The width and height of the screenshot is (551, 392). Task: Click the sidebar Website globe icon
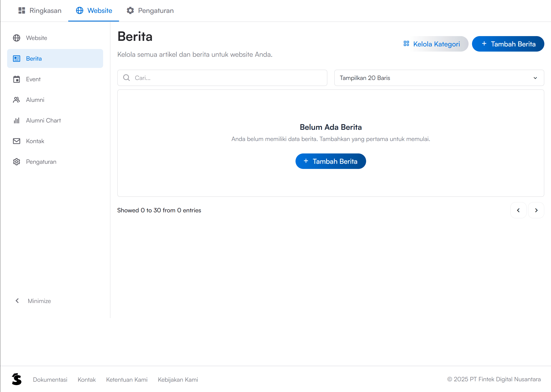coord(16,38)
